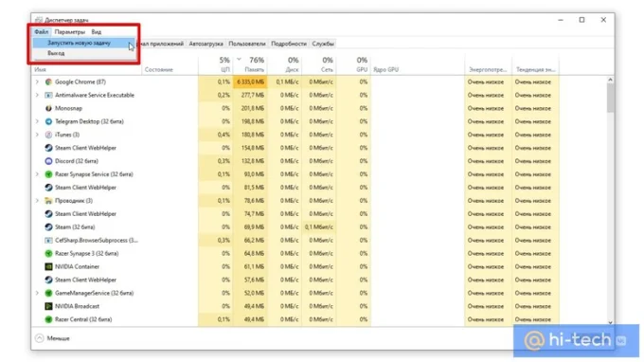This screenshot has width=644, height=362.
Task: Sort by the GPU column header
Action: pos(353,64)
